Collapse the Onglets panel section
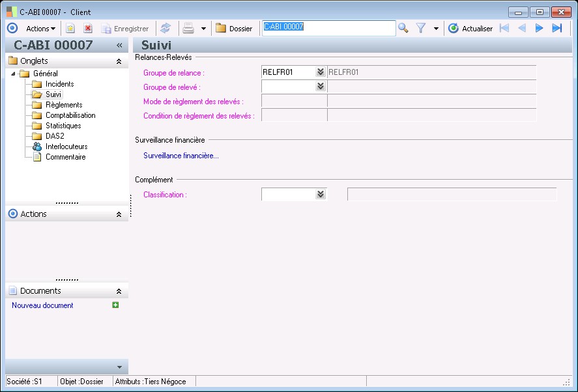 [x=119, y=61]
